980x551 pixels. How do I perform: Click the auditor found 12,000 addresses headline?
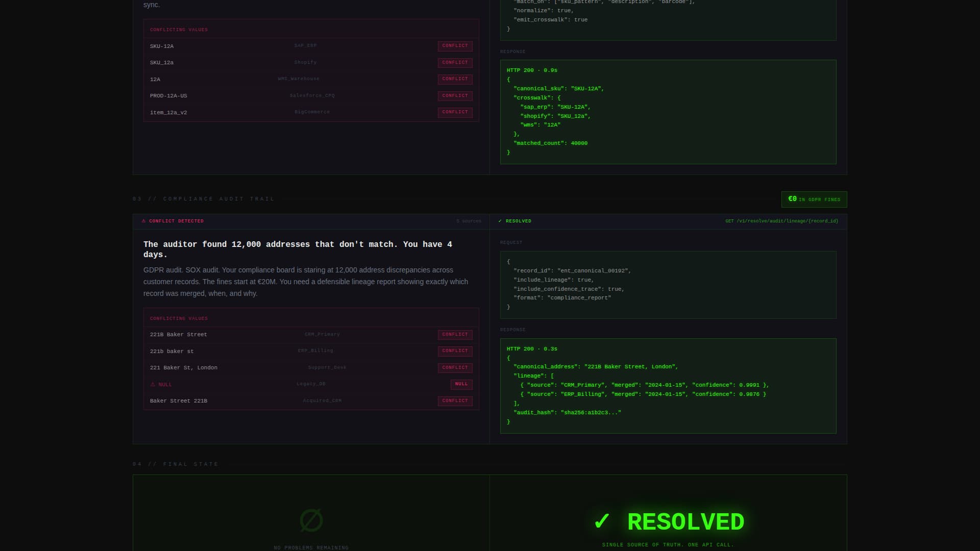(298, 249)
